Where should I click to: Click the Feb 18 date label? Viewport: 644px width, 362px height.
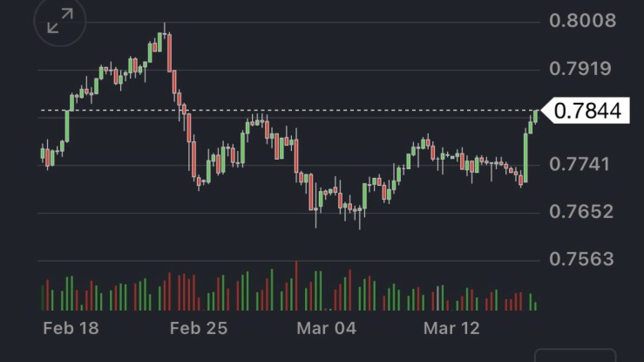(71, 329)
